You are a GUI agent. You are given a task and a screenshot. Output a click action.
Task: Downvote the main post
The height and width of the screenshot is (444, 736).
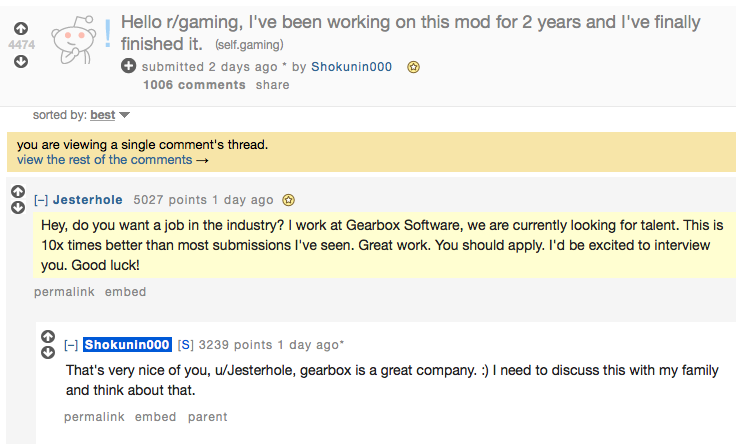click(21, 61)
